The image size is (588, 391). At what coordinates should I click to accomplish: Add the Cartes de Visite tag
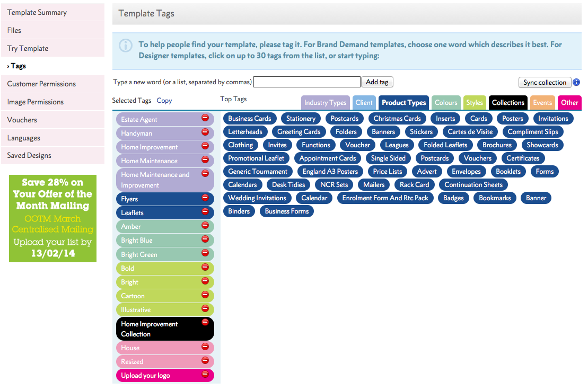(470, 131)
